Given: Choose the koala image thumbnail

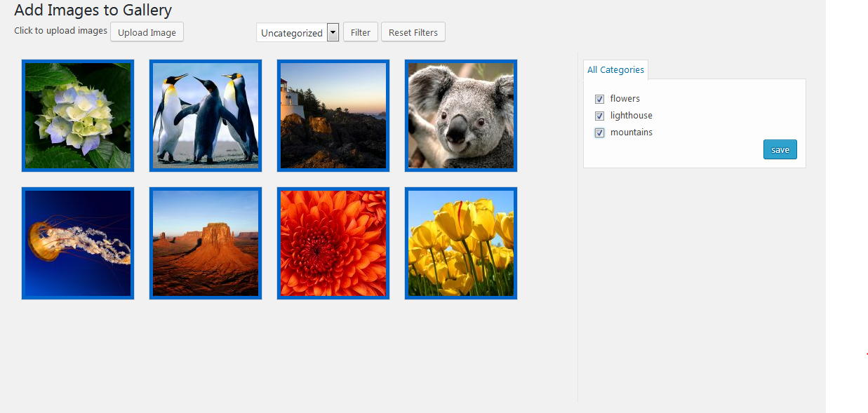Looking at the screenshot, I should (461, 116).
